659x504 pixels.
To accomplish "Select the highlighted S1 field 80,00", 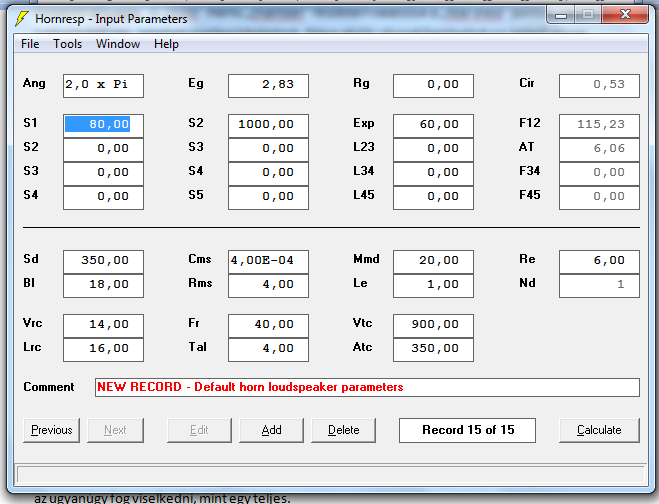I will tap(103, 125).
